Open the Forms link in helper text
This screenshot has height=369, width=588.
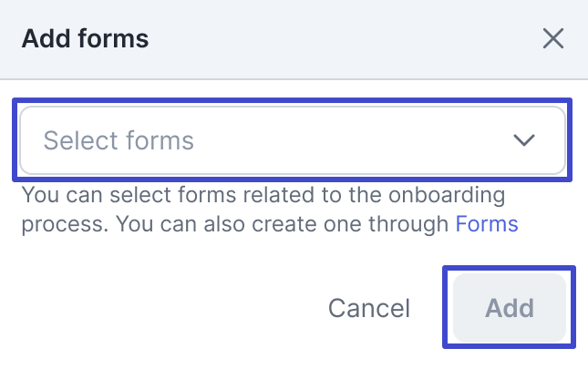(487, 224)
